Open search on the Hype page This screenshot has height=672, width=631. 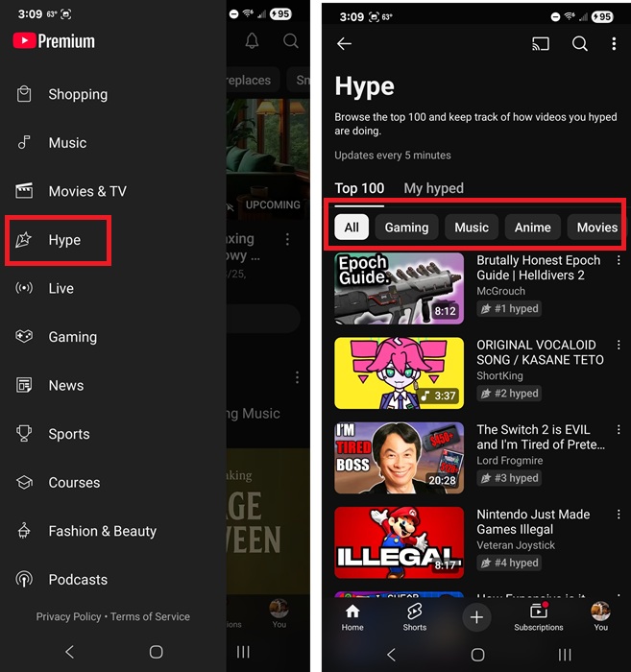tap(579, 43)
